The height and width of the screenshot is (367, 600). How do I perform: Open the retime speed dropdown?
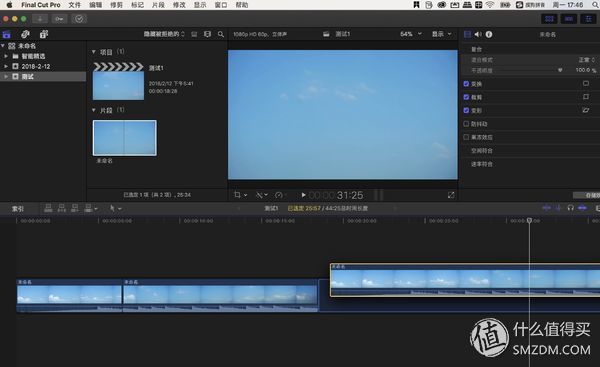tap(281, 195)
